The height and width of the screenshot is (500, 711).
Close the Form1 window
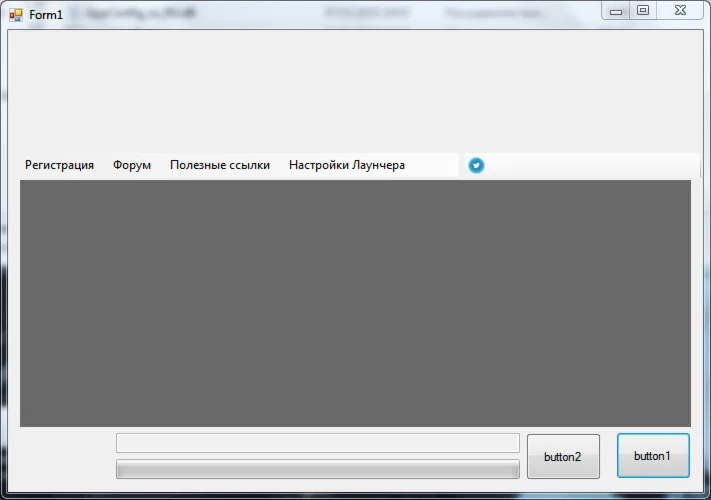click(680, 11)
